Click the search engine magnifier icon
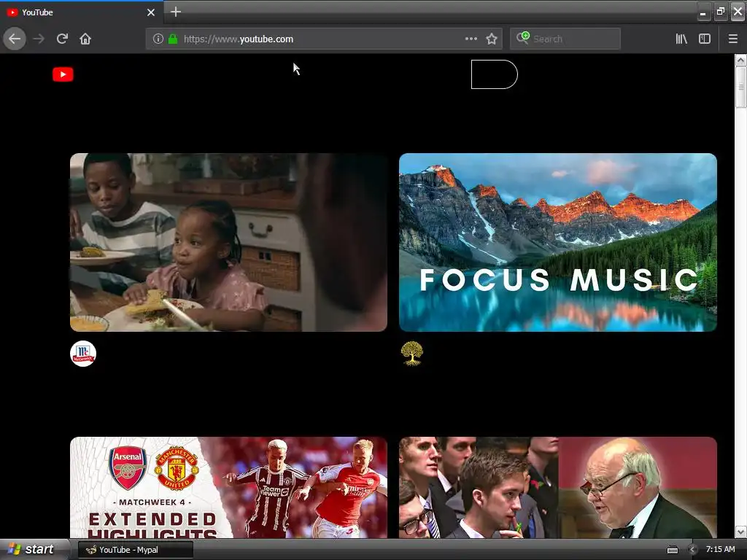The width and height of the screenshot is (747, 560). [522, 38]
